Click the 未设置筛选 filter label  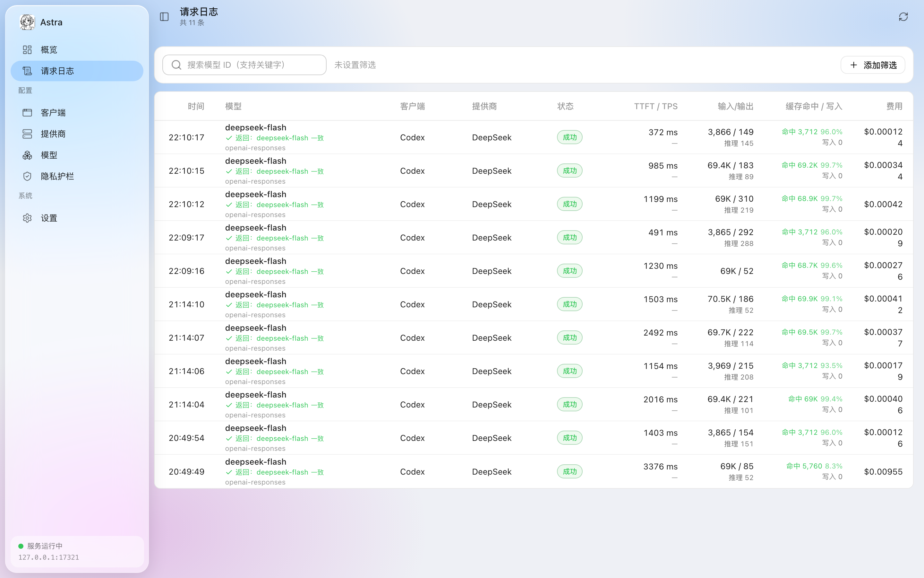point(355,65)
